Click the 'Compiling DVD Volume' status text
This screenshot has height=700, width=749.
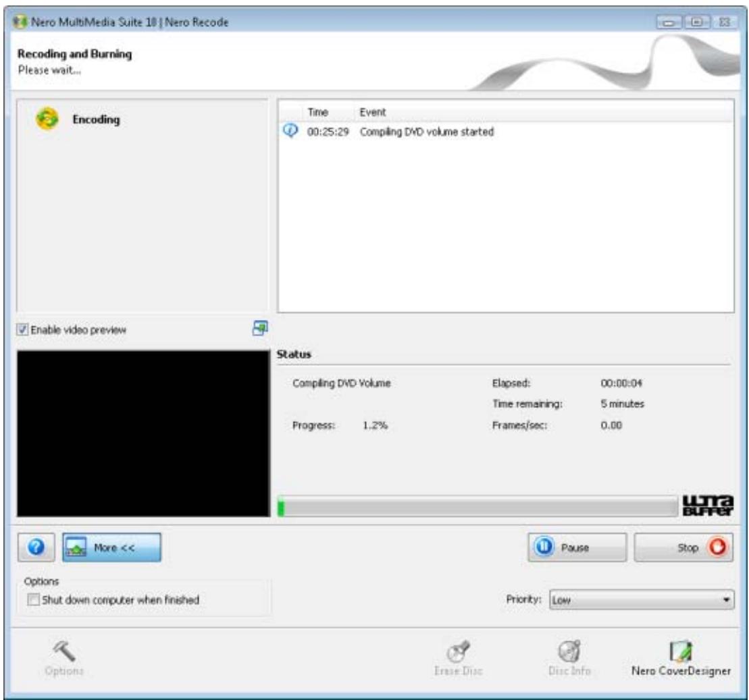(x=342, y=383)
